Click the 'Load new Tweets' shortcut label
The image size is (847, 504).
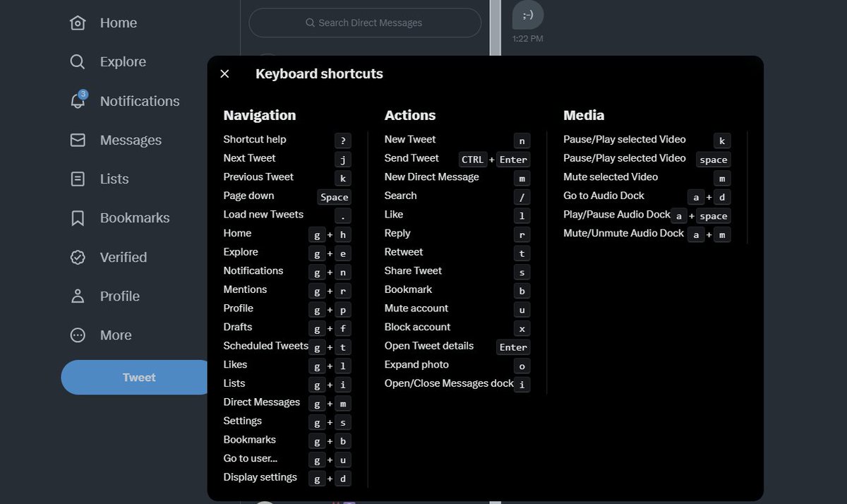pos(263,215)
